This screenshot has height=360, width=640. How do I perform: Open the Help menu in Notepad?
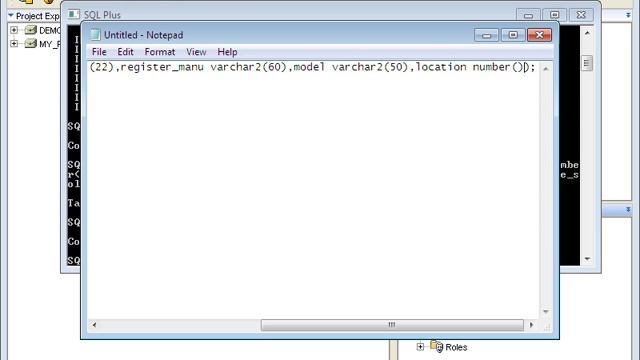pyautogui.click(x=227, y=52)
